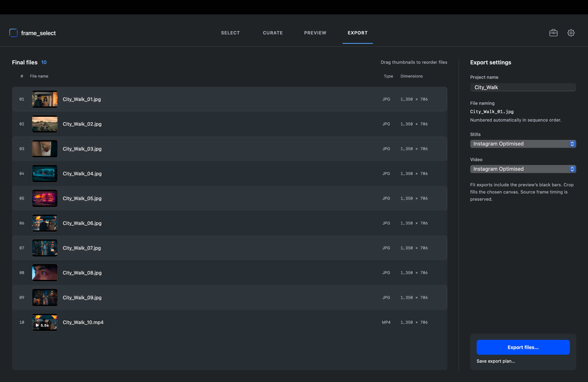
Task: Click row number 08
Action: pyautogui.click(x=22, y=273)
